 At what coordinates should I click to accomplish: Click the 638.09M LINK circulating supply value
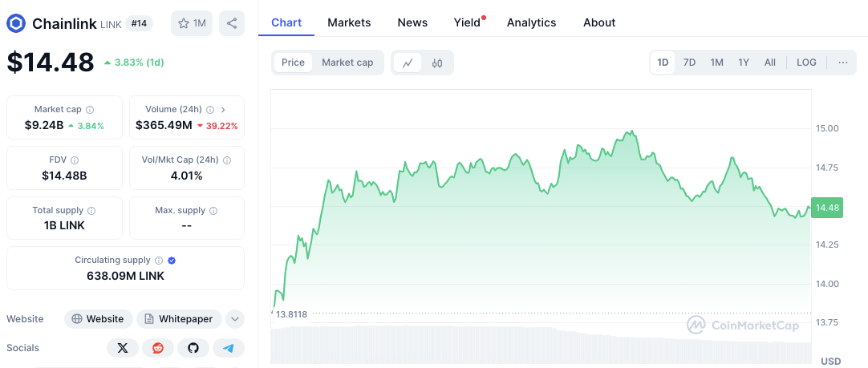pos(126,276)
